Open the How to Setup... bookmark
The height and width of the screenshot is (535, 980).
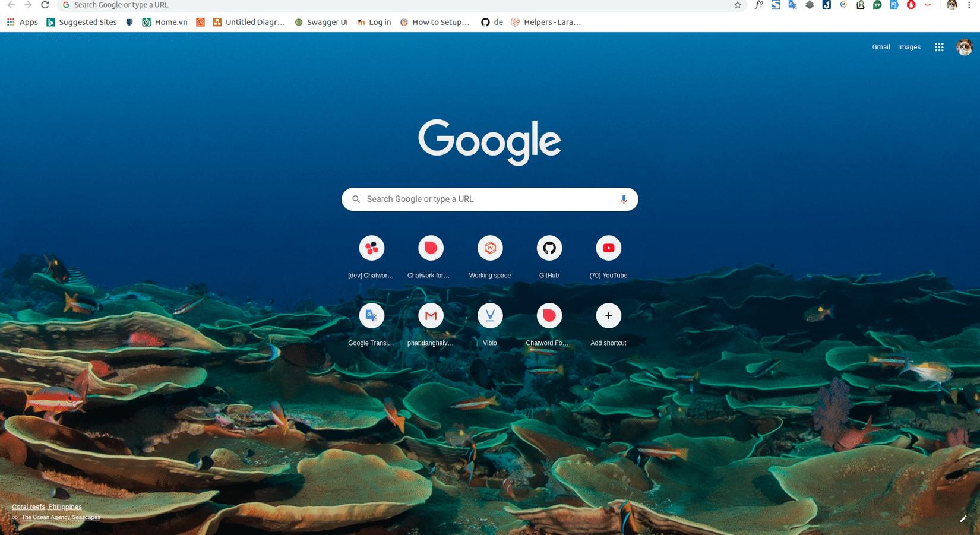[435, 22]
